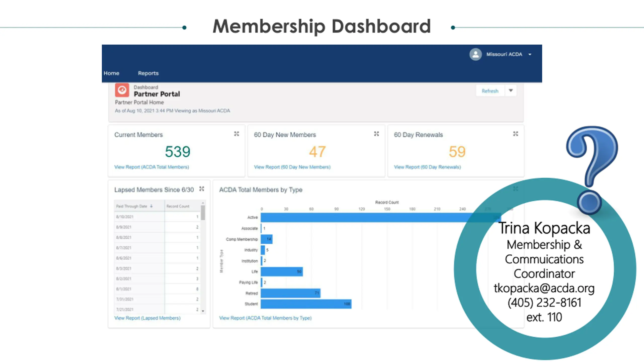Click the red Dashboard gauge icon
Image resolution: width=644 pixels, height=362 pixels.
[x=122, y=90]
